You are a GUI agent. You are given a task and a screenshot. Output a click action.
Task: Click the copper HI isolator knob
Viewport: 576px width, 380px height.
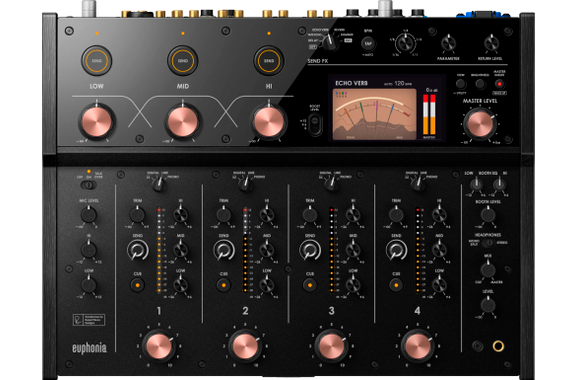[269, 122]
